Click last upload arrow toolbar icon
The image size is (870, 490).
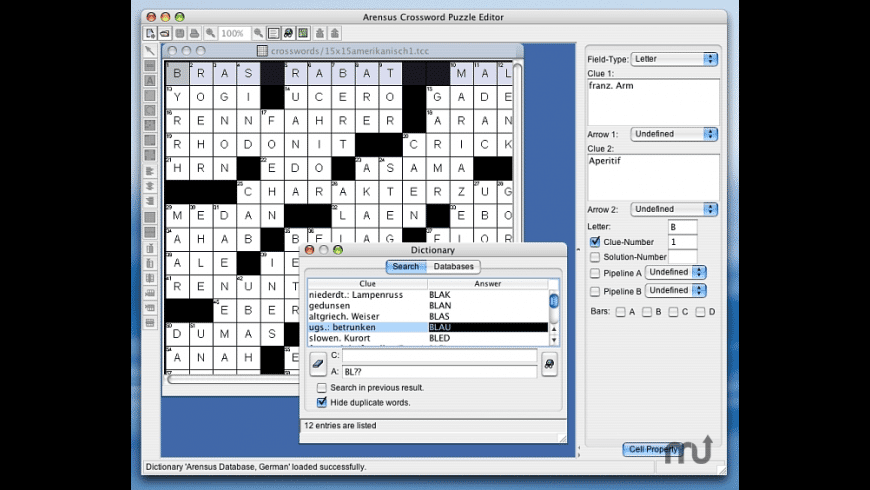(x=335, y=33)
